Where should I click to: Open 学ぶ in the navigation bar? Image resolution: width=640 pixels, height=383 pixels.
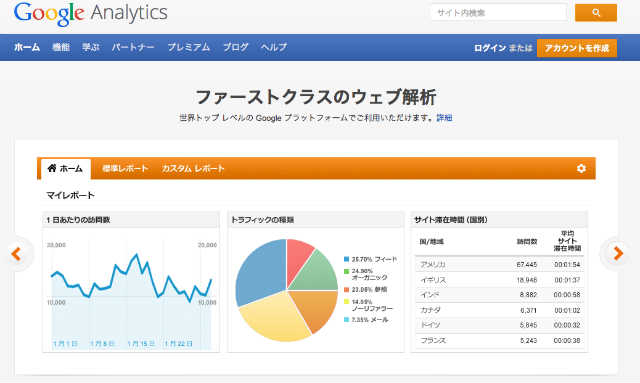[x=91, y=47]
